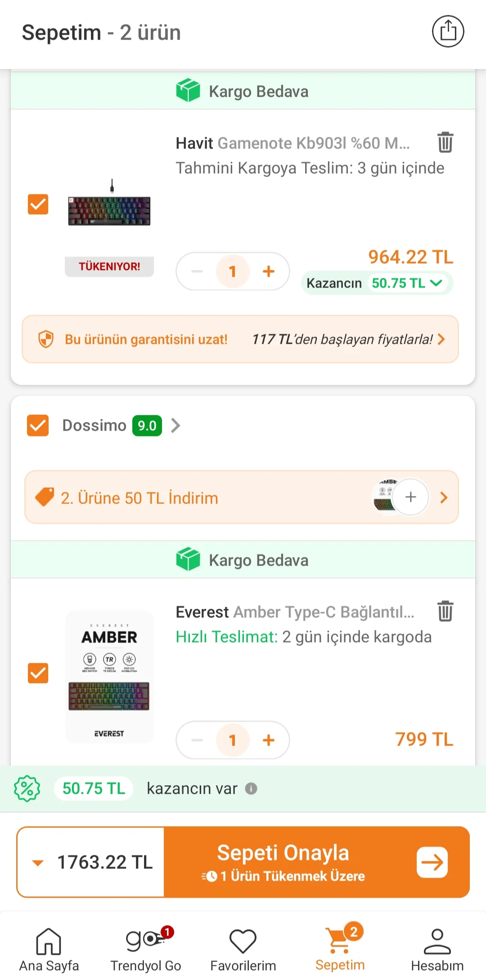Tap the share cart icon
This screenshot has width=486, height=980.
pos(448,31)
